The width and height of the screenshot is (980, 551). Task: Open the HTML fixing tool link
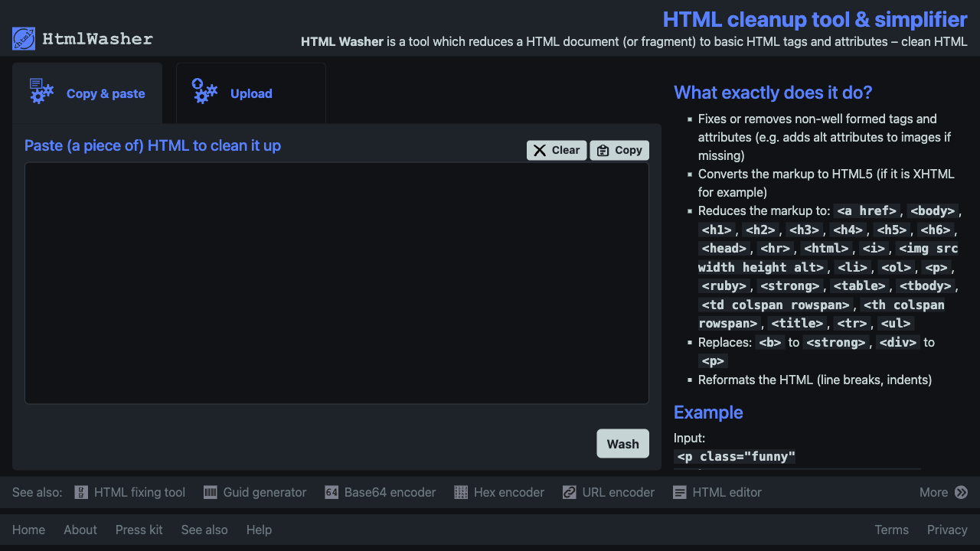(139, 492)
